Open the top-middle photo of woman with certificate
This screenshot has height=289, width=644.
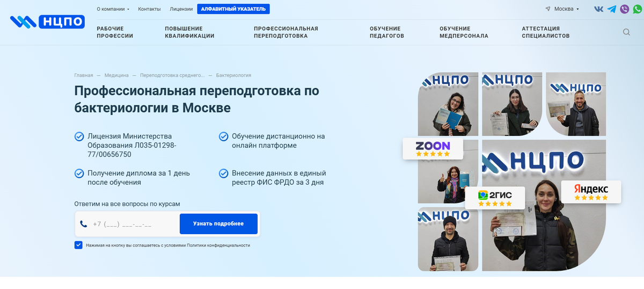click(512, 104)
